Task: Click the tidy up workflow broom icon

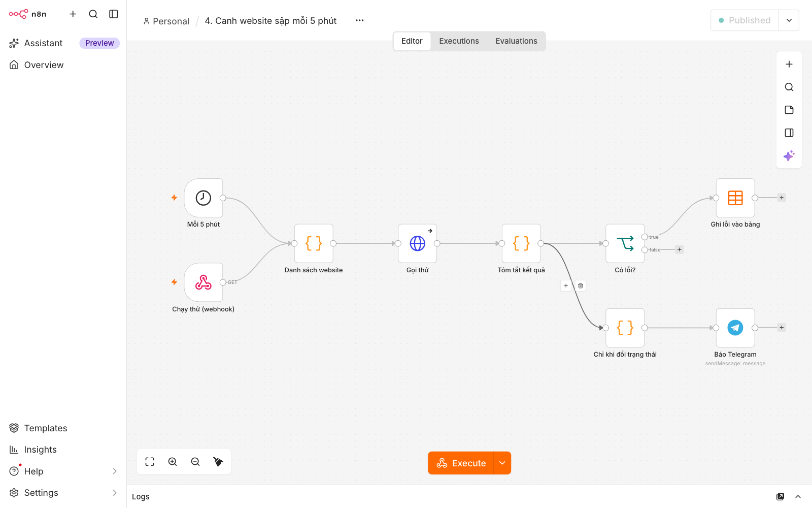Action: click(x=218, y=462)
